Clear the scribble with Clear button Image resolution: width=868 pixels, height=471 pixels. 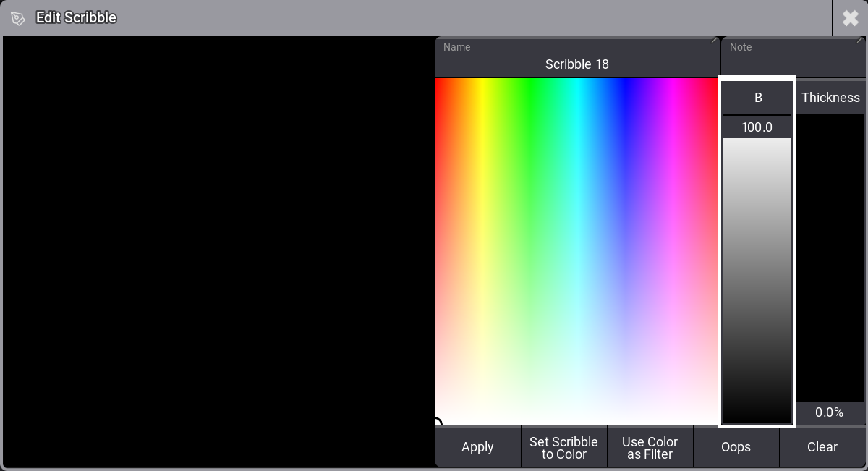822,447
